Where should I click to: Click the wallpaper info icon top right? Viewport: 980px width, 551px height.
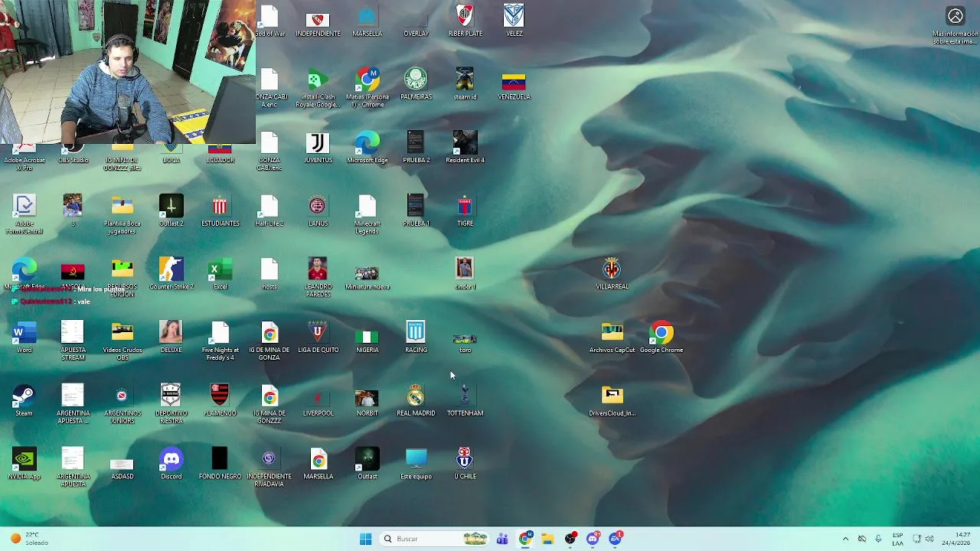955,16
